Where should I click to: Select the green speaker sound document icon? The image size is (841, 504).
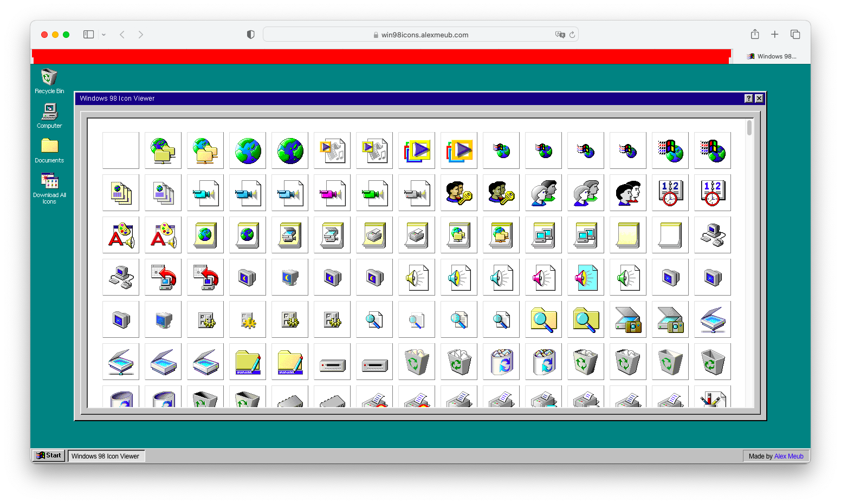pyautogui.click(x=628, y=277)
